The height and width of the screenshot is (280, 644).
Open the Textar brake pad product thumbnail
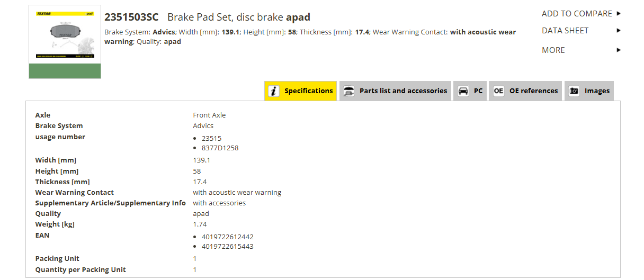(65, 42)
